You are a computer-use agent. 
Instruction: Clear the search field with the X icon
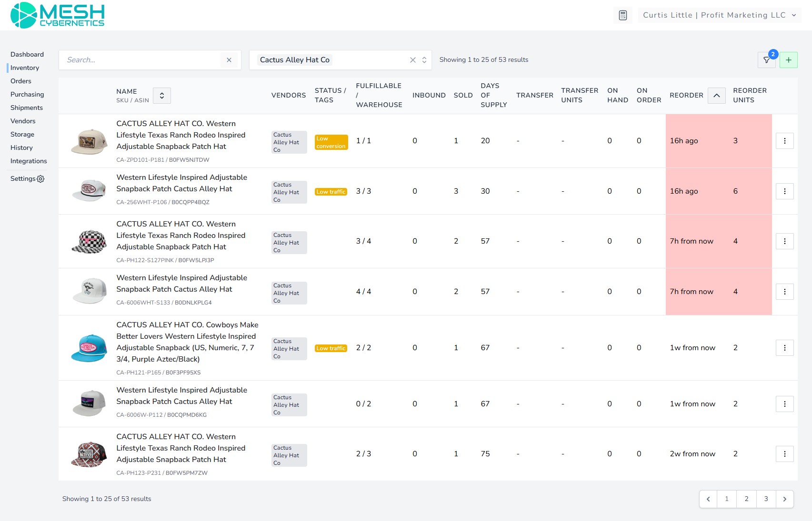[x=229, y=60]
